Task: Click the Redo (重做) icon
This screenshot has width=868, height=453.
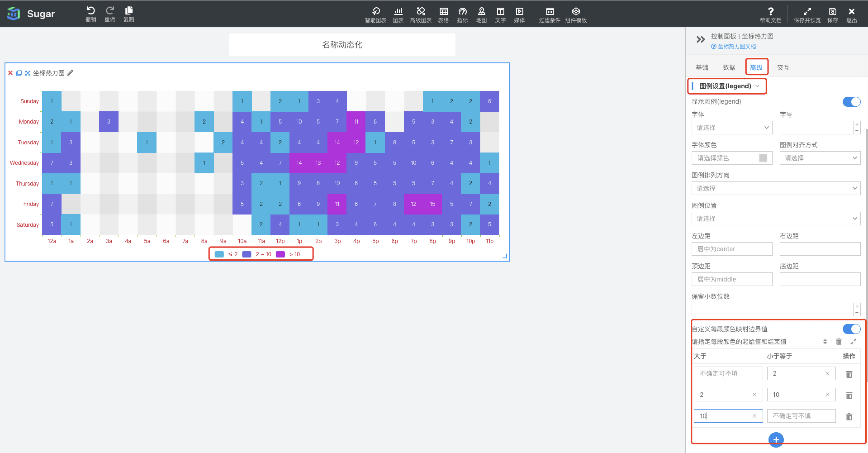Action: pos(110,14)
